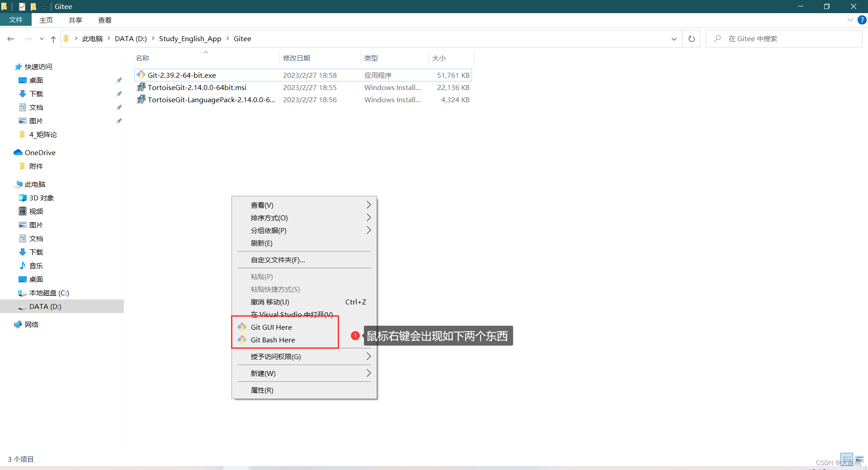
Task: Click the 3D 对象 cube icon
Action: click(23, 198)
